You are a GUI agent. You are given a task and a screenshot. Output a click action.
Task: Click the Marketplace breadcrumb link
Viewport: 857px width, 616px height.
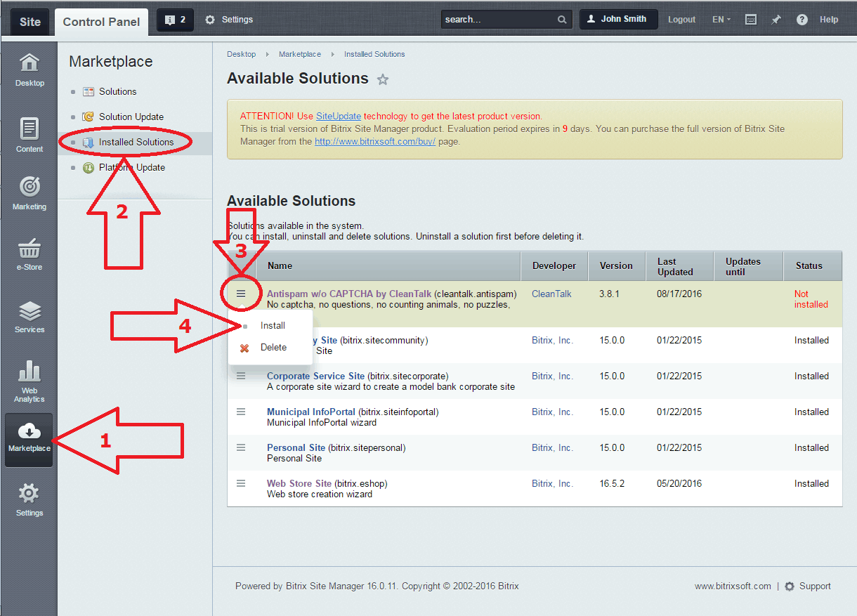pos(300,54)
